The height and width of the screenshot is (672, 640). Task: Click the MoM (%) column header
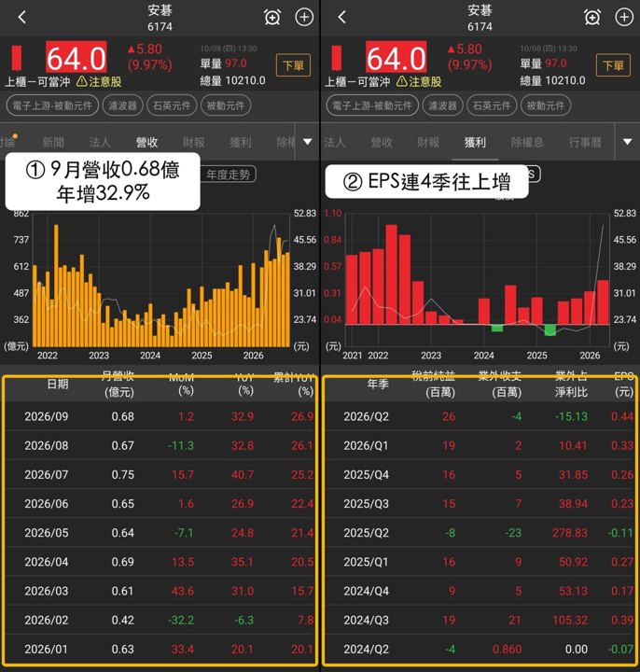tap(182, 384)
